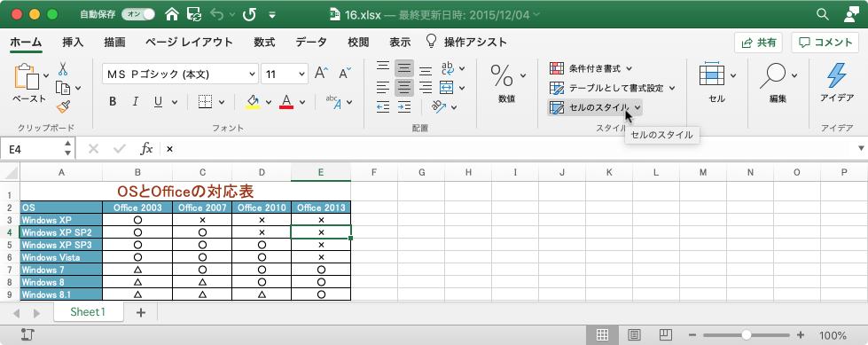
Task: Expand the formula bar chevron
Action: [x=861, y=148]
